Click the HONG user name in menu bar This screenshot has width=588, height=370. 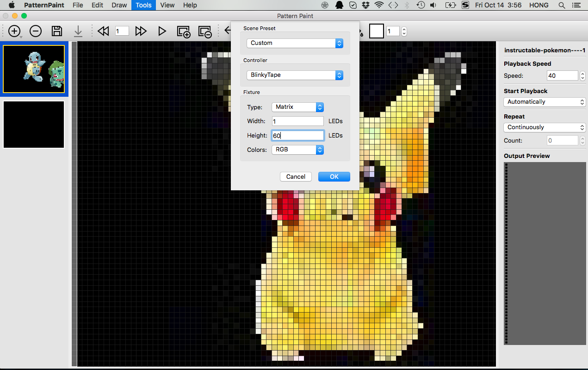point(538,5)
